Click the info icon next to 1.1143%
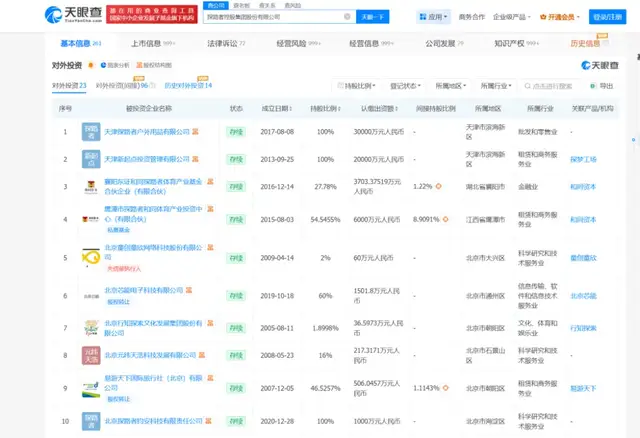 pos(446,388)
